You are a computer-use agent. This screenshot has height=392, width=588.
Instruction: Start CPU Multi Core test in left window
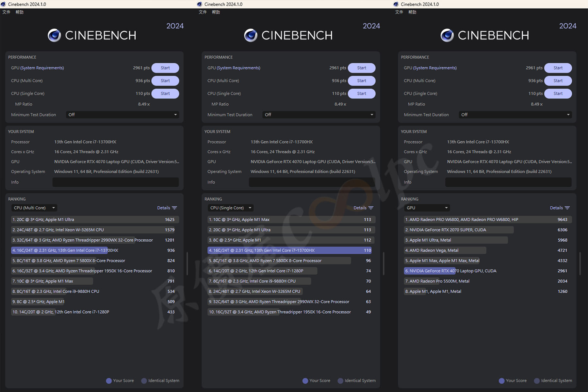tap(165, 81)
